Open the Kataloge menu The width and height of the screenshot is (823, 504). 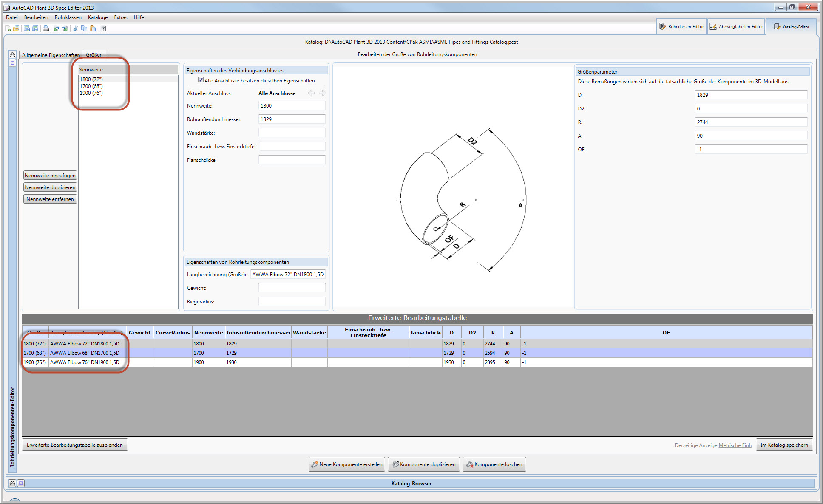(98, 17)
